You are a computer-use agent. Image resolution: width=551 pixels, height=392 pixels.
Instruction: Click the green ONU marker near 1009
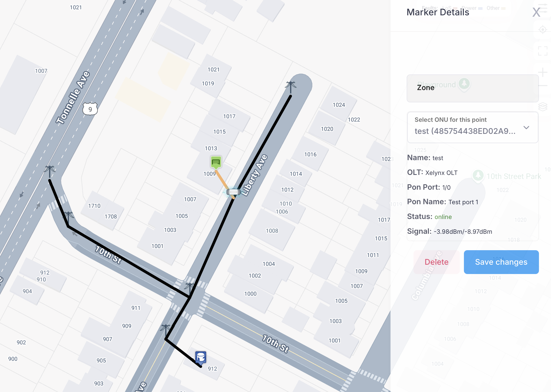(216, 162)
